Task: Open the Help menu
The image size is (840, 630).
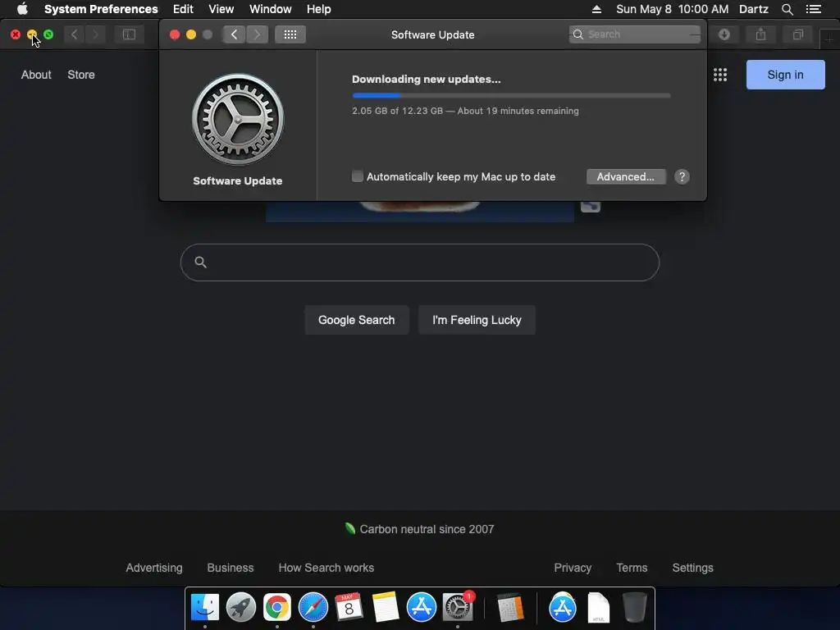Action: coord(318,9)
